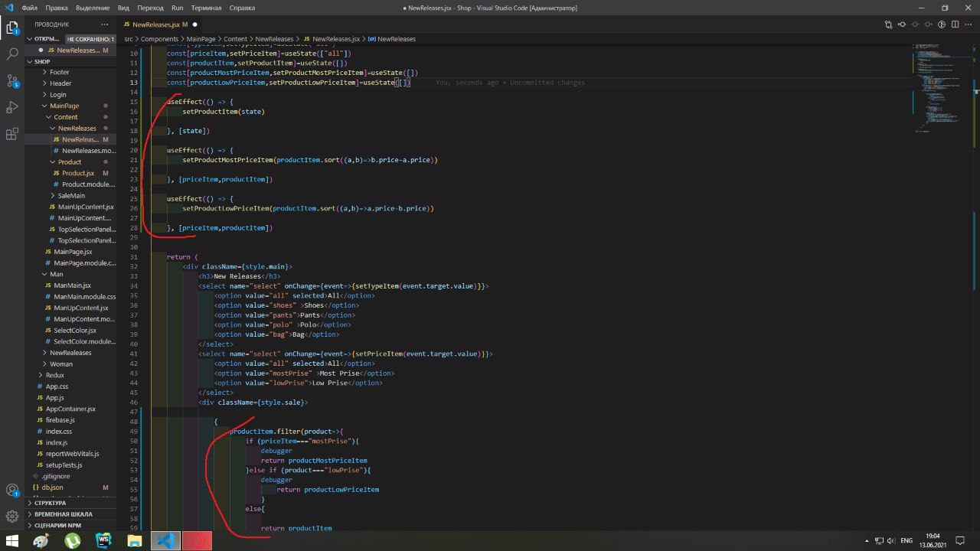Open the Правка menu
Image resolution: width=980 pixels, height=551 pixels.
click(56, 8)
